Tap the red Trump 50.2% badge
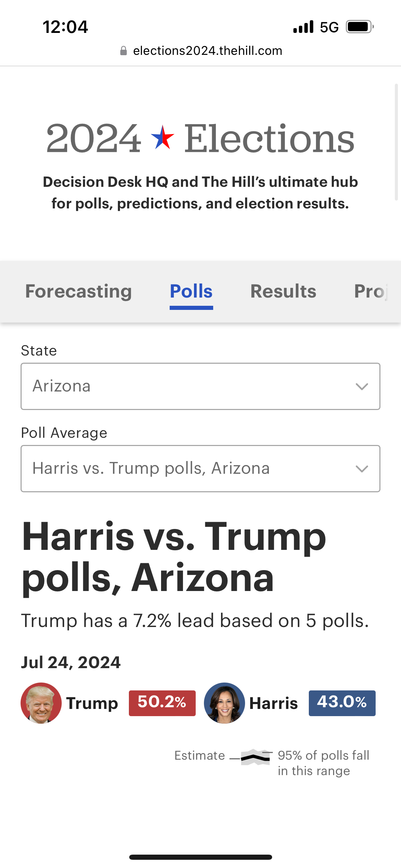The image size is (401, 868). (162, 703)
